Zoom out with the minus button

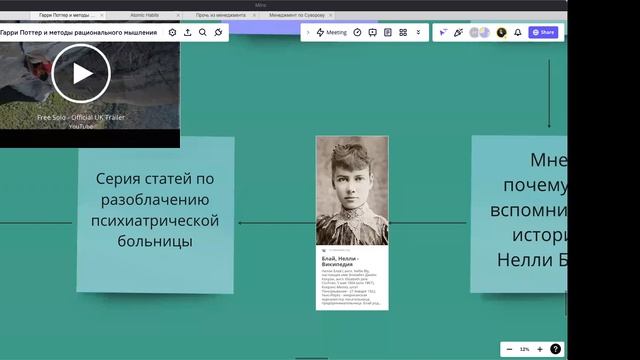click(x=509, y=349)
